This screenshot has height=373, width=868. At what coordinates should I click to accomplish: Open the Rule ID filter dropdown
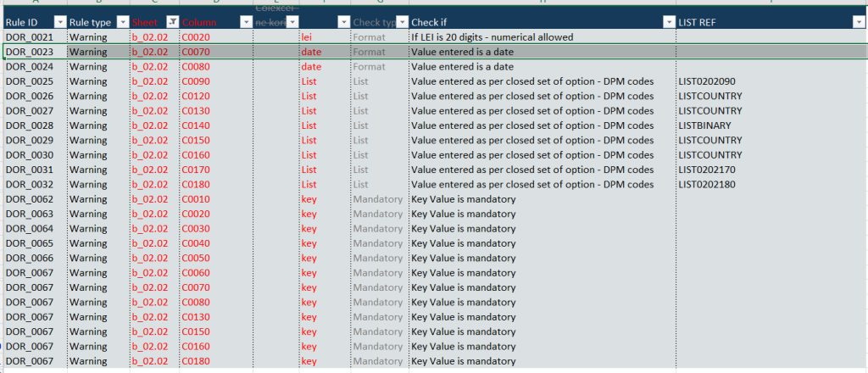point(59,22)
